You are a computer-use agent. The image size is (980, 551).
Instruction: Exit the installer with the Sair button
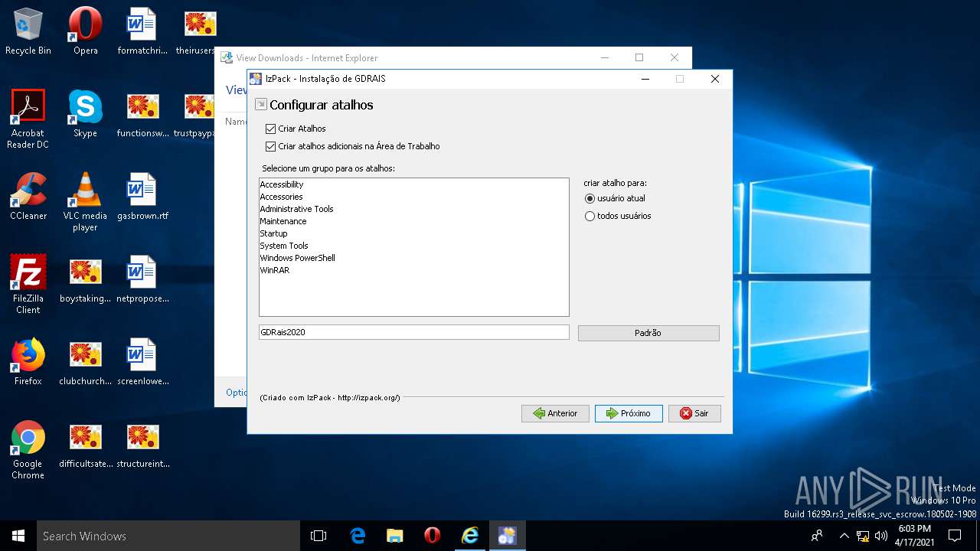coord(694,413)
